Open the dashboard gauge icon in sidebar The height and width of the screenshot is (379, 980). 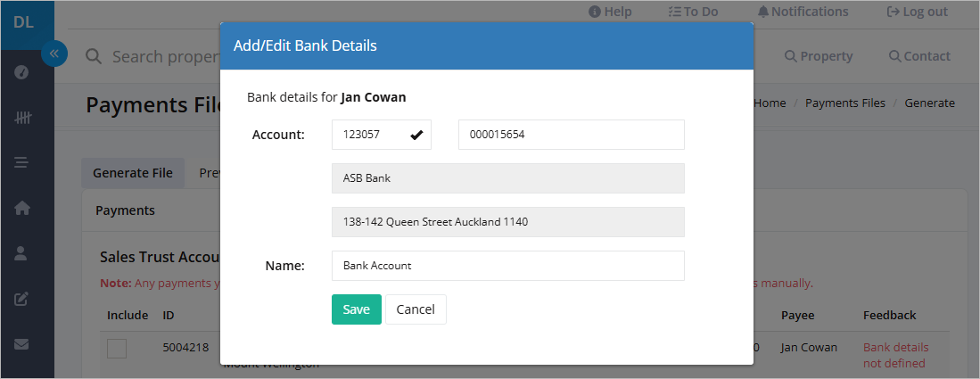coord(22,73)
